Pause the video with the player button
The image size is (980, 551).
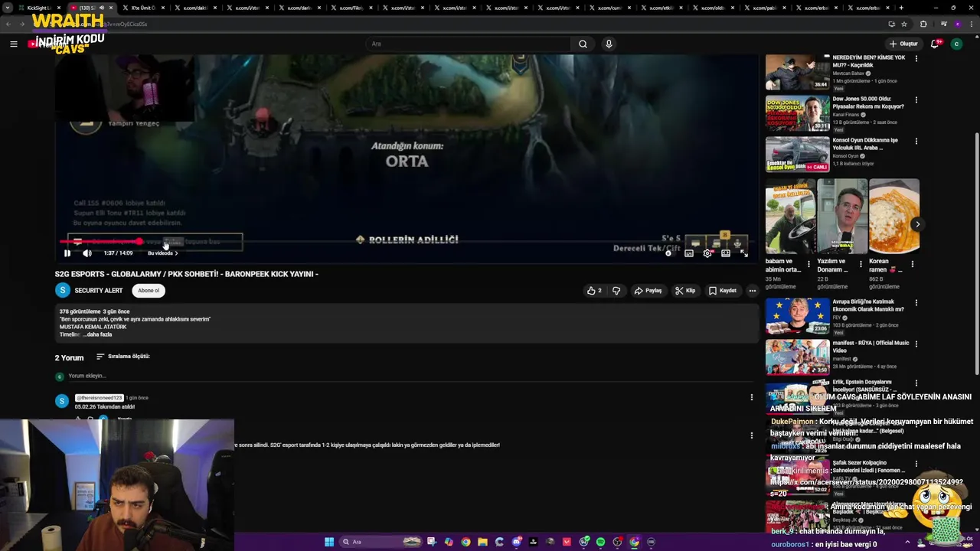pyautogui.click(x=67, y=253)
